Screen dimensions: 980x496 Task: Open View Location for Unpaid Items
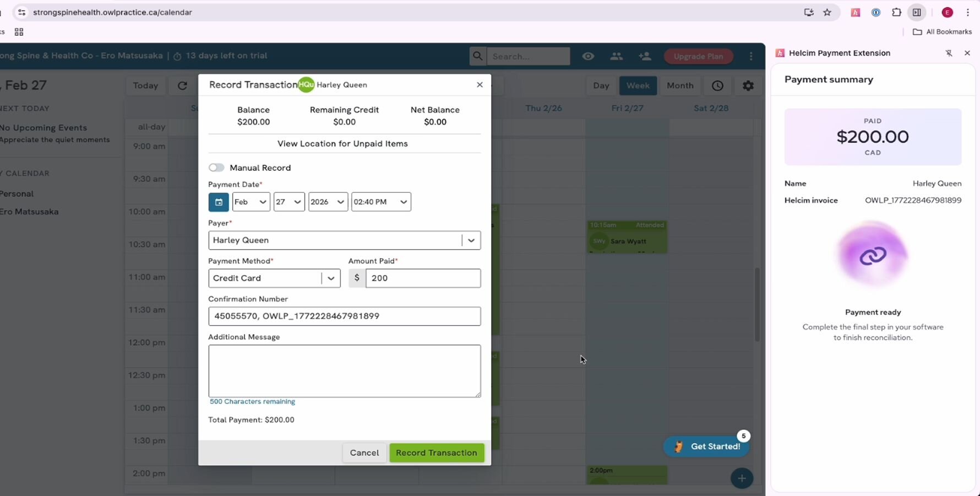(342, 144)
